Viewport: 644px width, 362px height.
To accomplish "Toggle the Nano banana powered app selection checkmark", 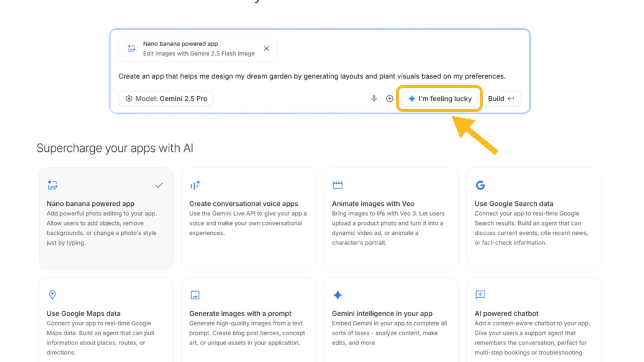I will pyautogui.click(x=159, y=185).
